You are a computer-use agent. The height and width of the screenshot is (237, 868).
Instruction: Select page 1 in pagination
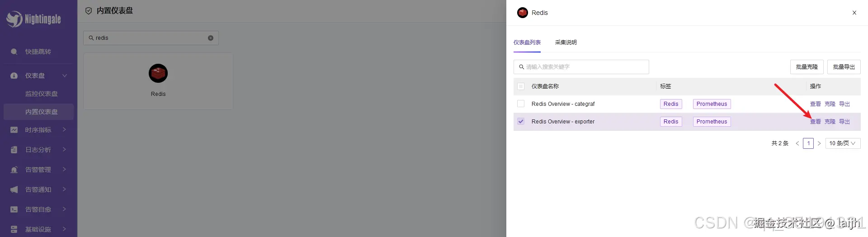click(x=808, y=143)
